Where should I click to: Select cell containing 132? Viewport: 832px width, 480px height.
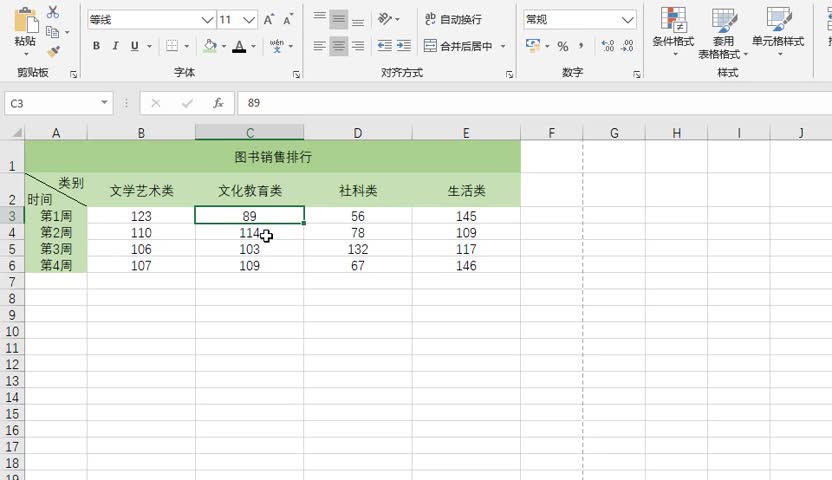point(358,249)
